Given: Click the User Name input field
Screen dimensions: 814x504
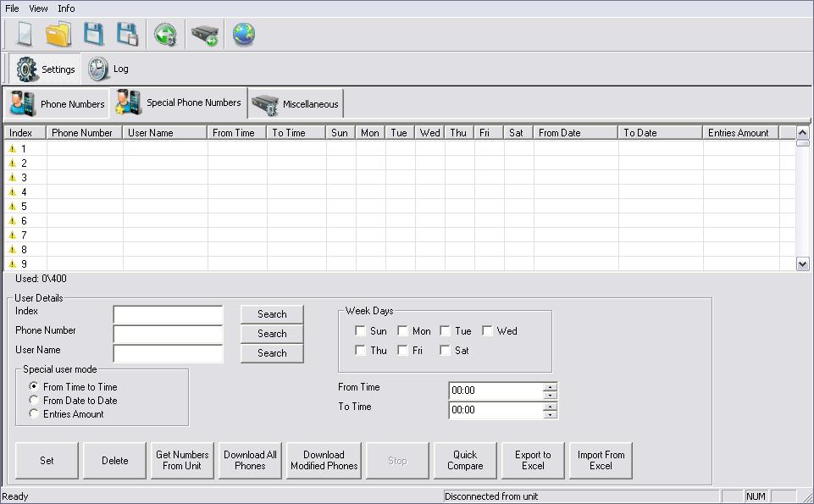Looking at the screenshot, I should click(x=168, y=353).
